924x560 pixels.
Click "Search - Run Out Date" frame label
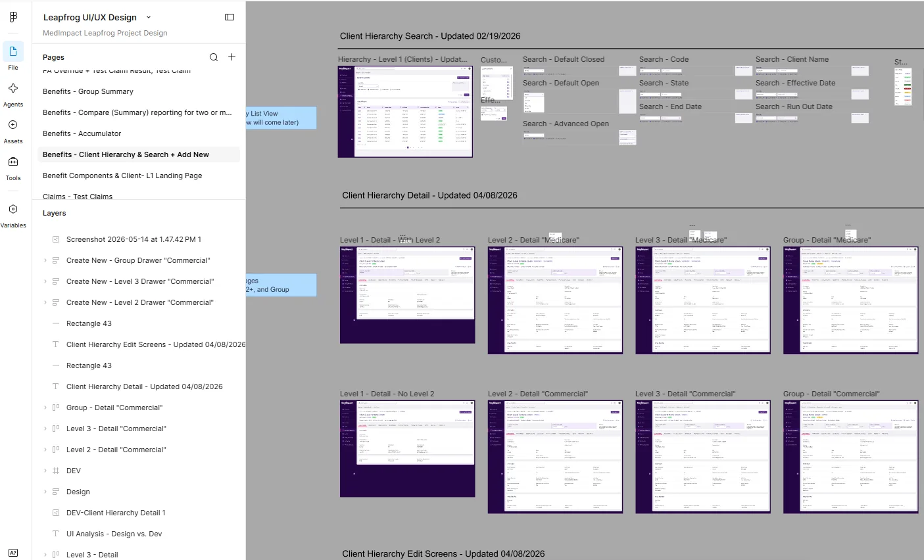(x=794, y=106)
